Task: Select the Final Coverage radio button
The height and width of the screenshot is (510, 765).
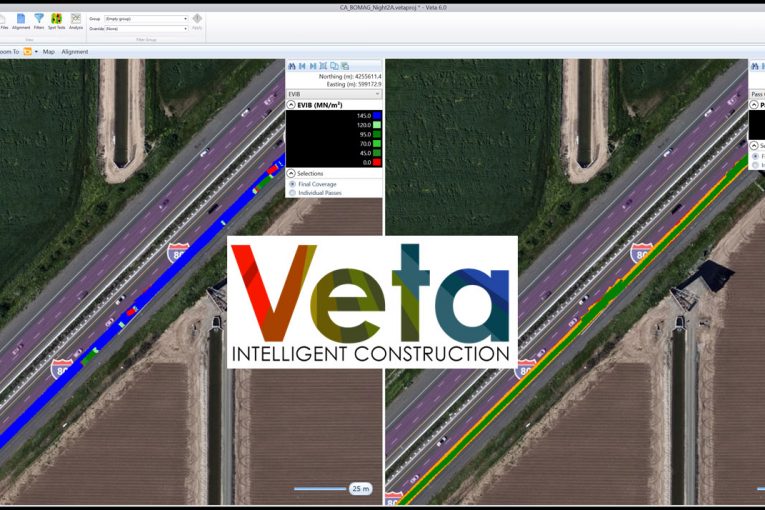Action: point(292,184)
